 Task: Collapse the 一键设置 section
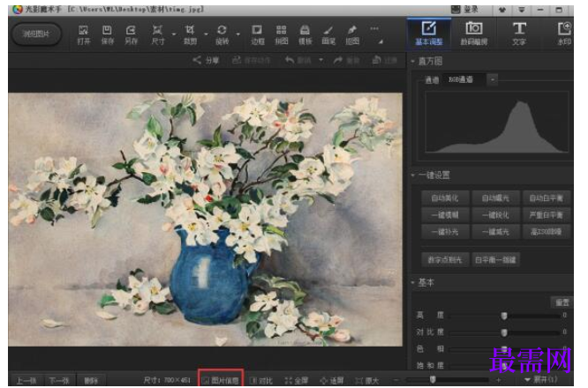(x=412, y=175)
